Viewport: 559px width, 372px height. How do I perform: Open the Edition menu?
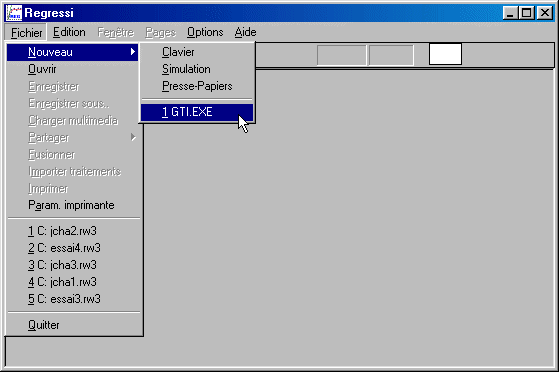click(x=69, y=32)
